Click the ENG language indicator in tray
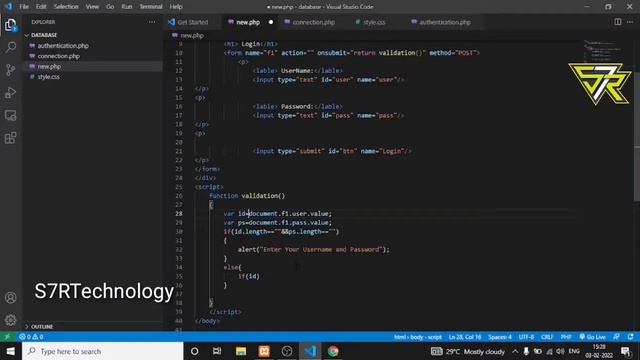This screenshot has height=360, width=640. click(x=574, y=351)
